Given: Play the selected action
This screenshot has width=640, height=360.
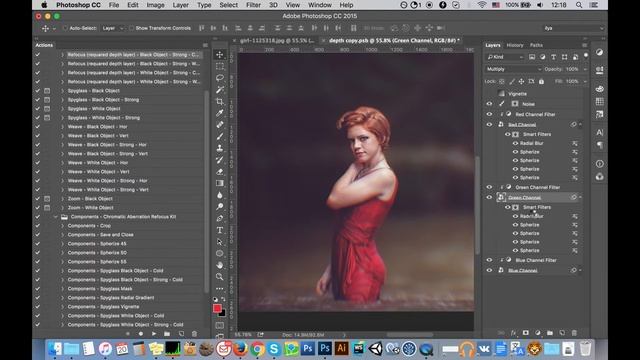Looking at the screenshot, I should [154, 333].
